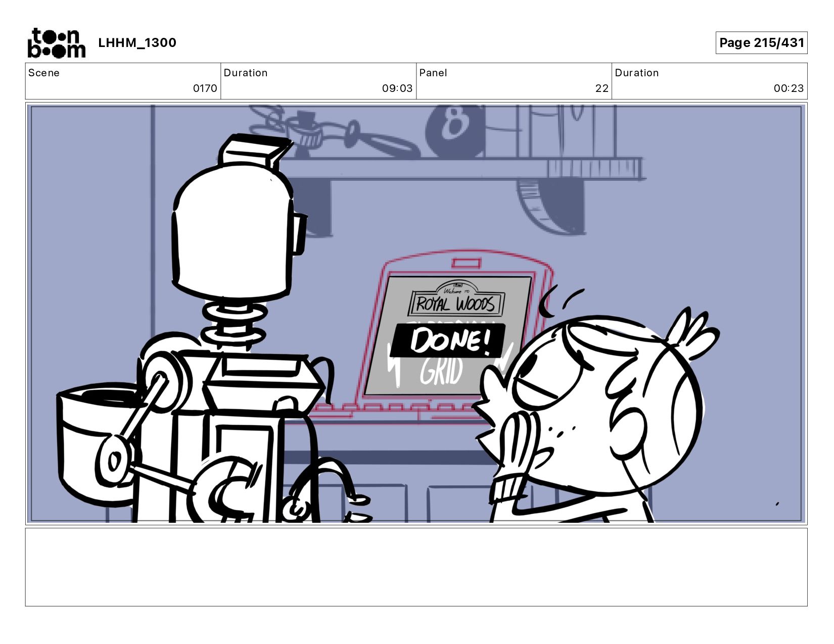Click the scene duration value 09:03
Viewport: 834px width, 644px height.
[397, 88]
